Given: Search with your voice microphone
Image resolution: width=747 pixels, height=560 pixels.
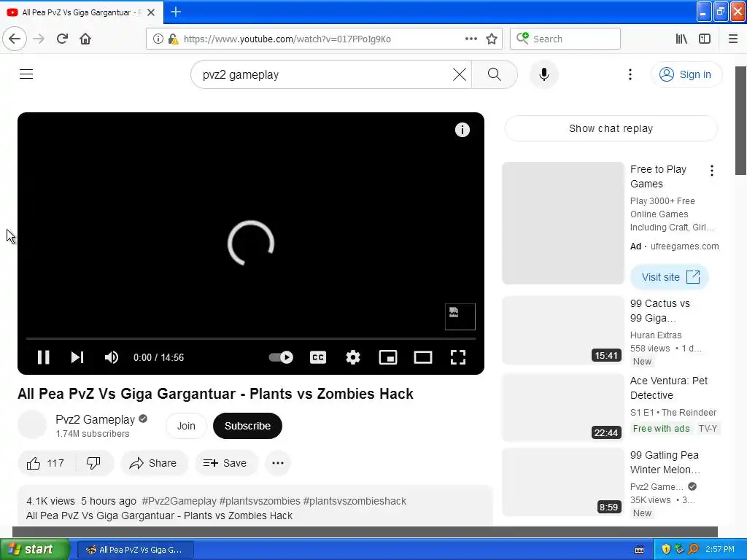Looking at the screenshot, I should click(543, 74).
